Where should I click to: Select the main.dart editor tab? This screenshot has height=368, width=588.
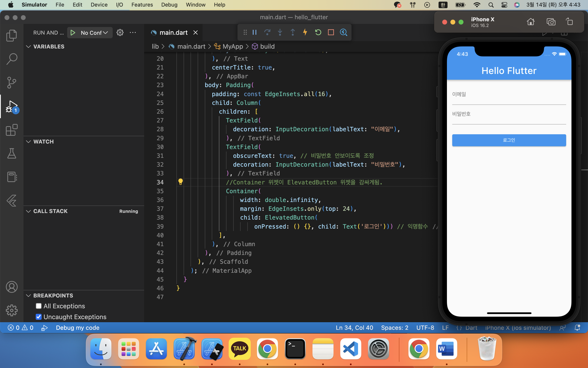[173, 32]
